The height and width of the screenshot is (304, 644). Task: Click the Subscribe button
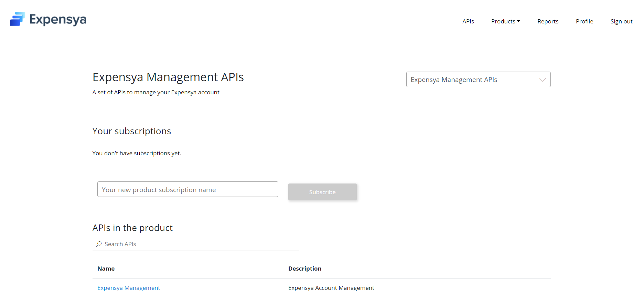(x=322, y=192)
